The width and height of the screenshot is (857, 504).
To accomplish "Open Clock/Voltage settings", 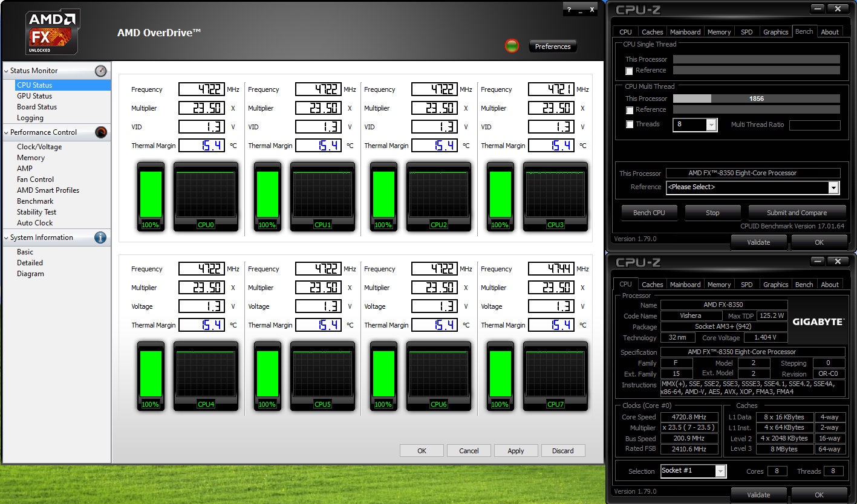I will [39, 147].
